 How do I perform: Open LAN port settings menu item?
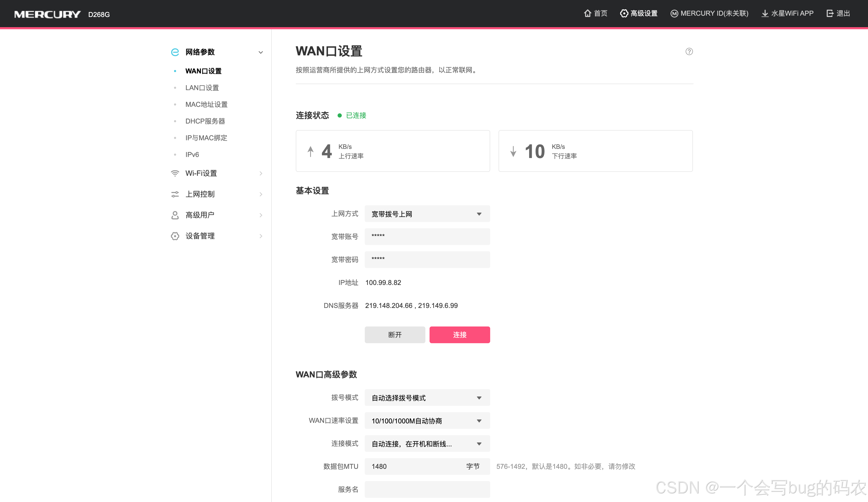(202, 88)
